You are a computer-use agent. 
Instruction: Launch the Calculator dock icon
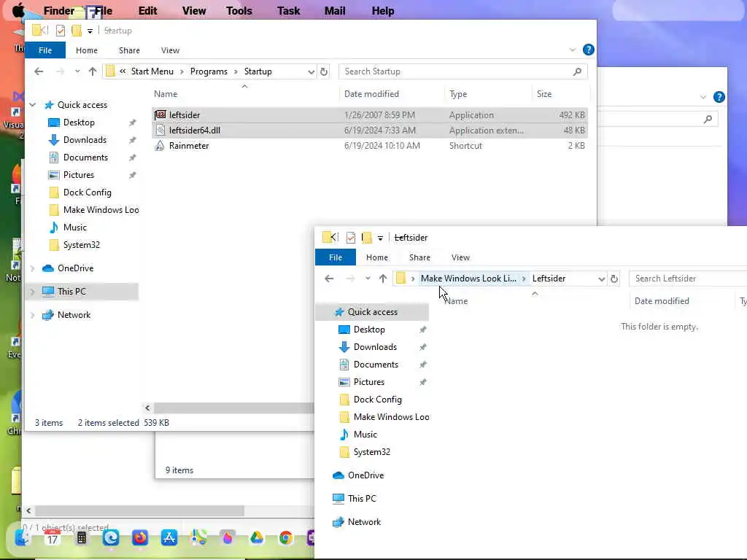click(82, 538)
